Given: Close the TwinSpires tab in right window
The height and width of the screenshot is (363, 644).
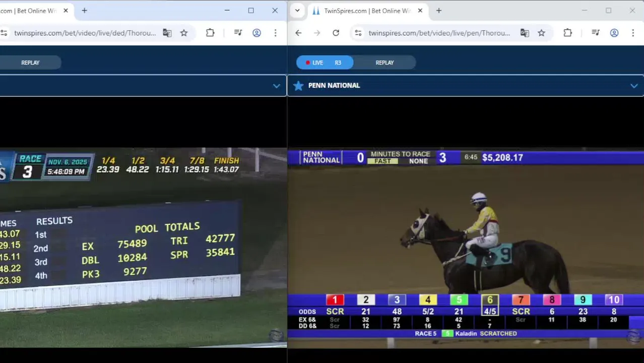Looking at the screenshot, I should (x=420, y=11).
